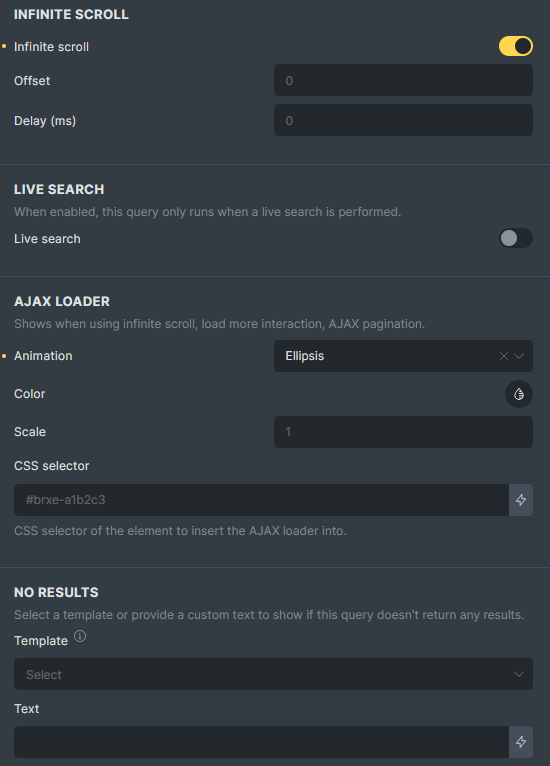Click the CSS selector input field
The width and height of the screenshot is (550, 766).
261,500
